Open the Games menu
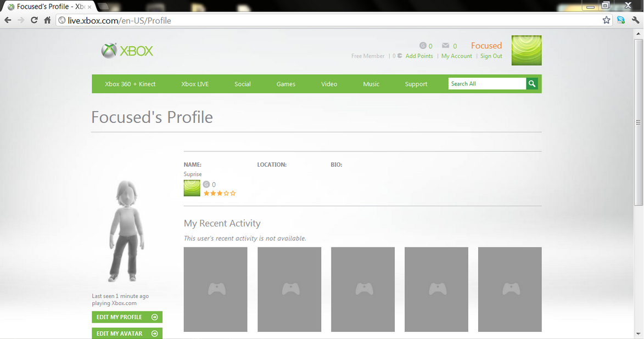Image resolution: width=644 pixels, height=339 pixels. 286,84
